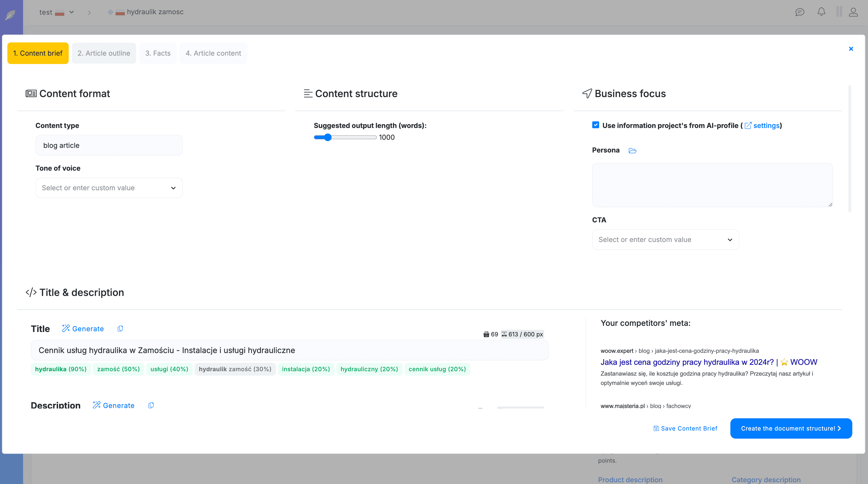Click the woow.expert breadcrumb URL
Screen dimensions: 868x484
pyautogui.click(x=679, y=351)
